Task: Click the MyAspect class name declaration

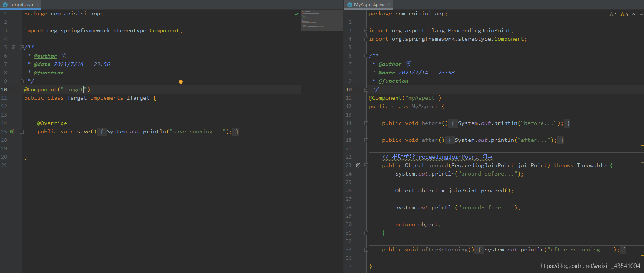Action: (425, 106)
